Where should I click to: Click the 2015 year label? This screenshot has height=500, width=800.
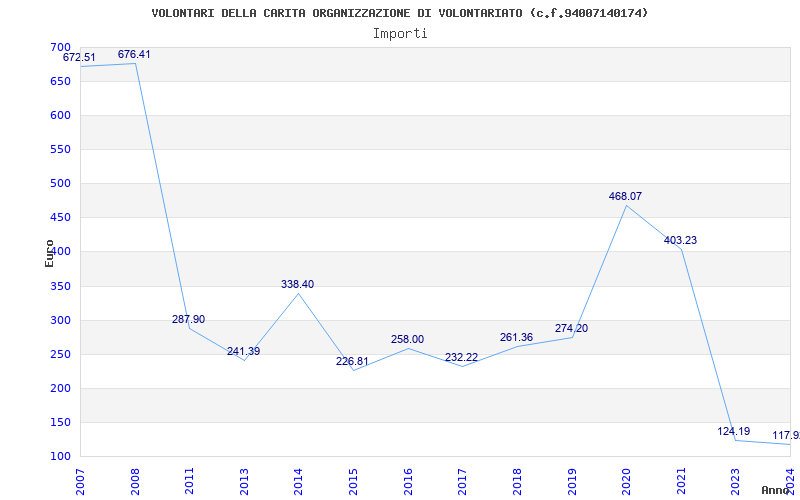click(x=353, y=482)
